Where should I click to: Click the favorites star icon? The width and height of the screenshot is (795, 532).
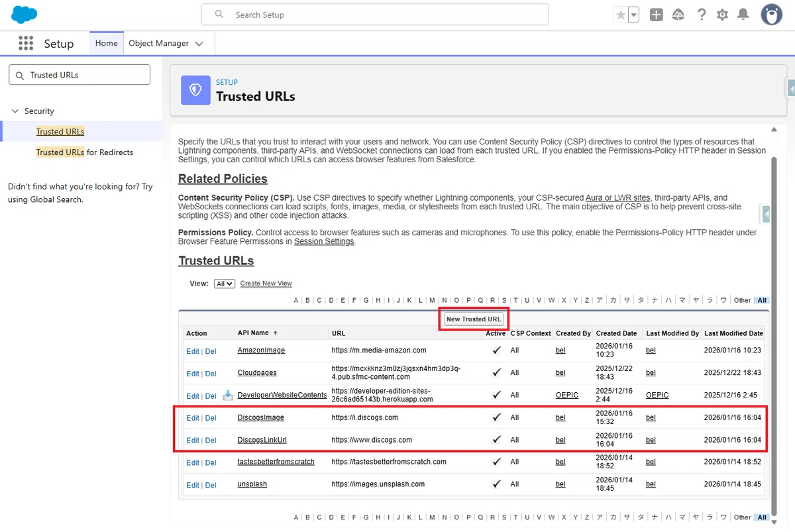coord(621,15)
